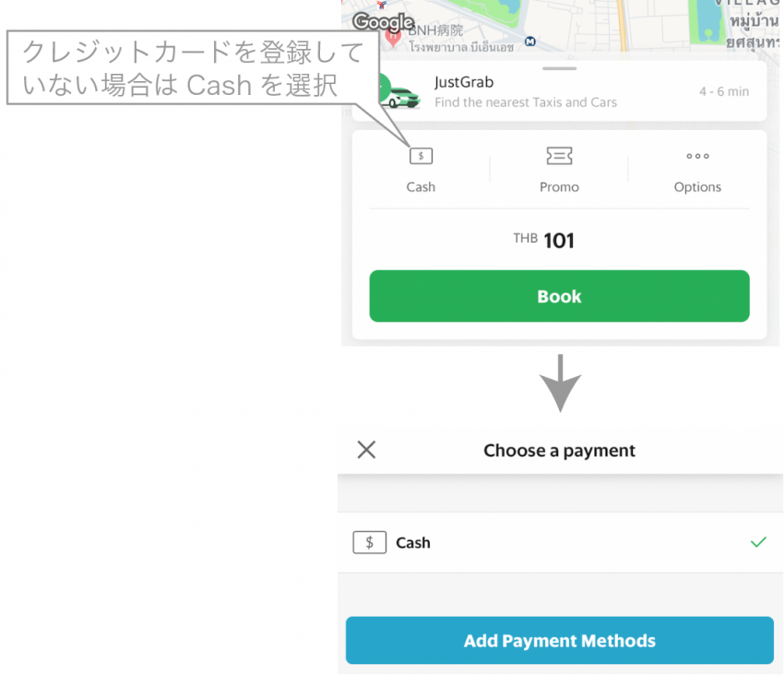784x675 pixels.
Task: Toggle the green checkmark next to Cash
Action: pos(758,542)
